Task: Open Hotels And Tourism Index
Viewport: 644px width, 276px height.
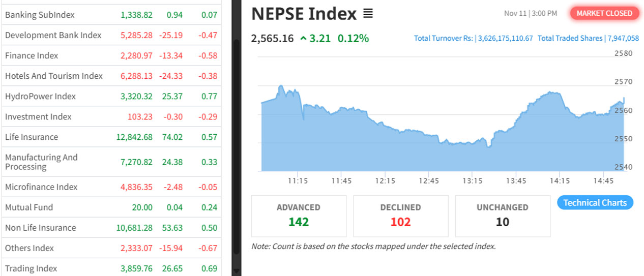Action: (x=54, y=76)
